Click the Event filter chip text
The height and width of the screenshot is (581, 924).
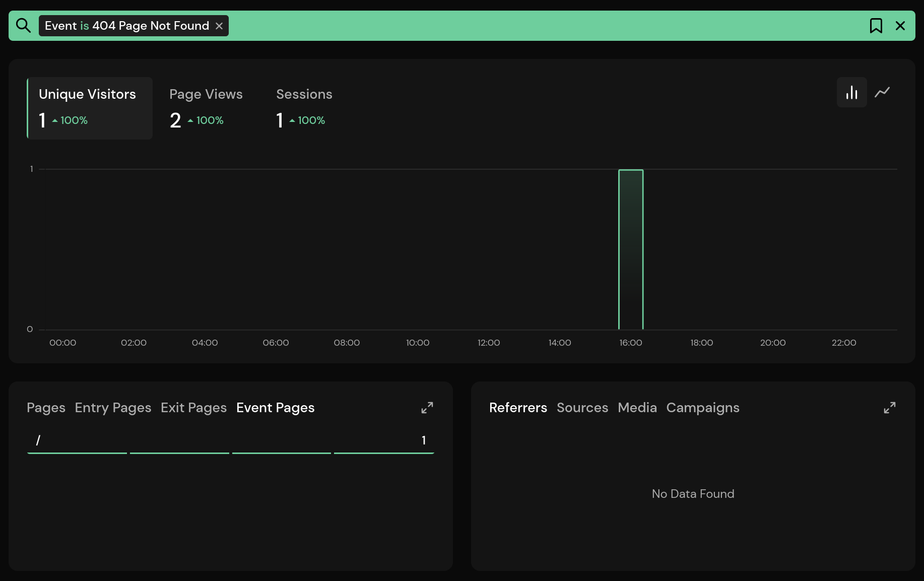pos(126,26)
